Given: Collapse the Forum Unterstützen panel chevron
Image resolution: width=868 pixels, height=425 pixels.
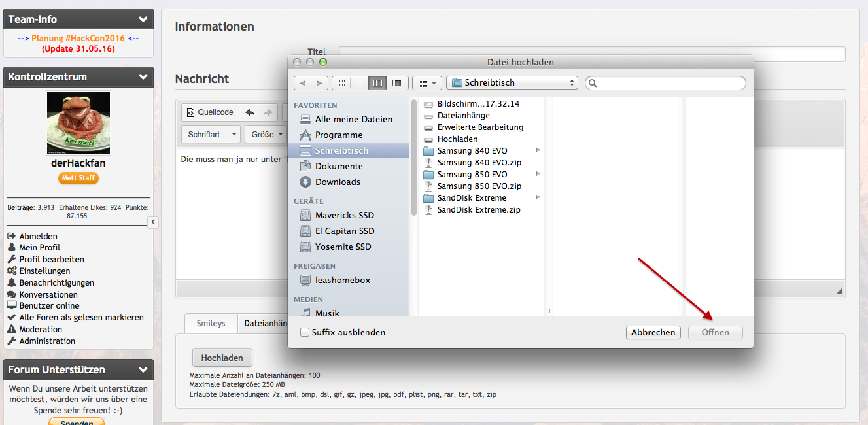Looking at the screenshot, I should tap(143, 370).
